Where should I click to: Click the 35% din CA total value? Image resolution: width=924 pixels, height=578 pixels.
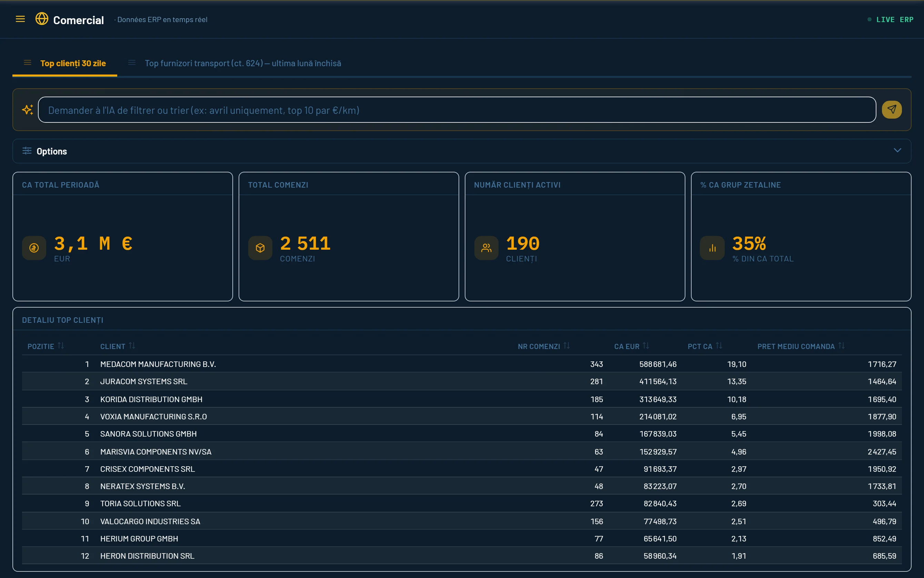[x=749, y=243]
